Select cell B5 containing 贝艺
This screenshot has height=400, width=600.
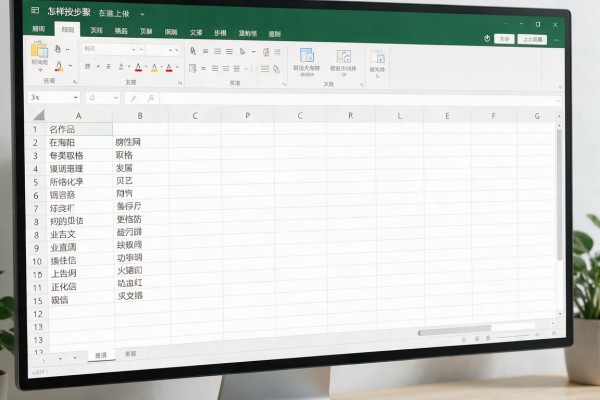pyautogui.click(x=141, y=180)
